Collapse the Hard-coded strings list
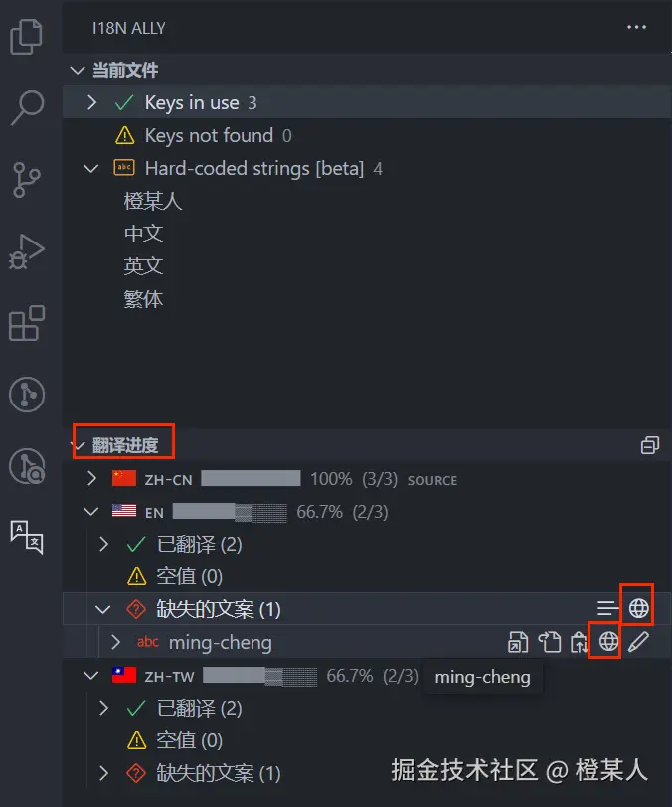 [x=91, y=168]
